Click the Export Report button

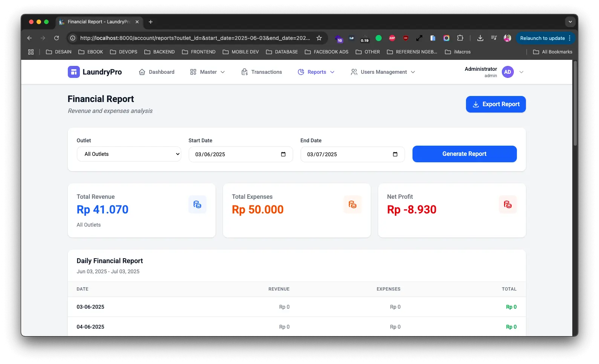pyautogui.click(x=495, y=104)
